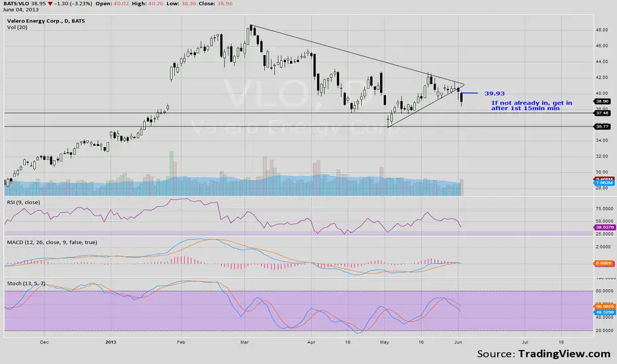The height and width of the screenshot is (364, 617).
Task: Click the orange 0.0009 MACD value tag
Action: click(x=604, y=263)
